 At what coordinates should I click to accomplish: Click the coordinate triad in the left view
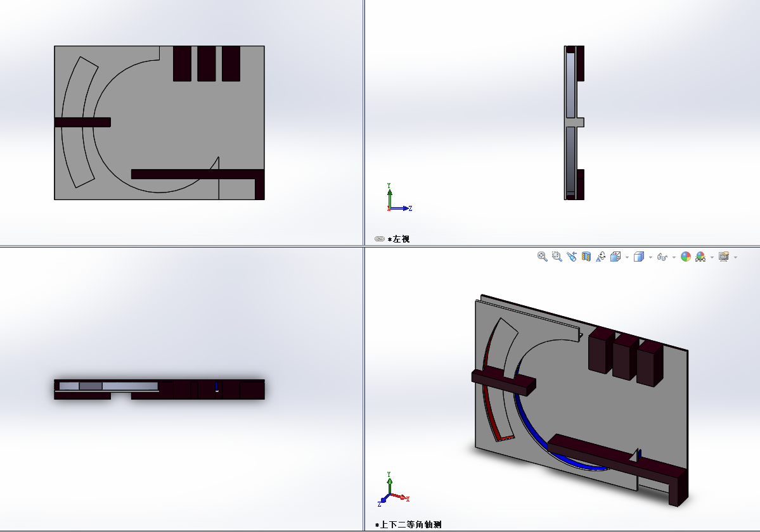[399, 198]
